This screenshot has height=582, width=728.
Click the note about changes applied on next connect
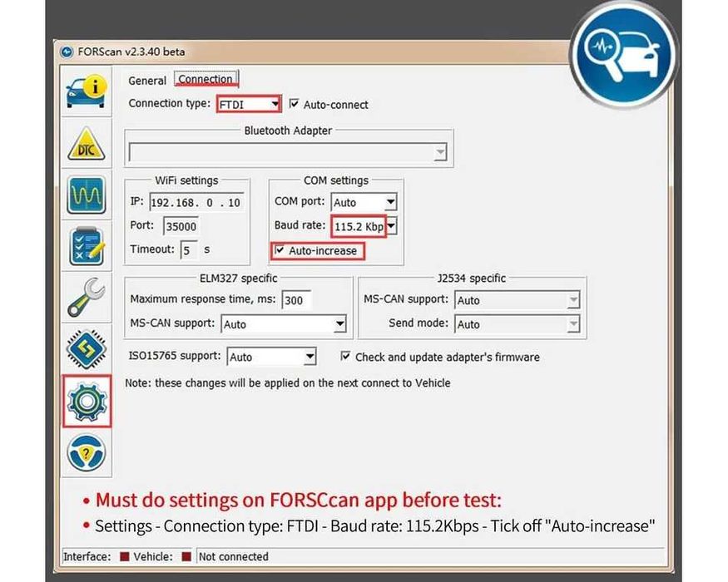point(288,383)
